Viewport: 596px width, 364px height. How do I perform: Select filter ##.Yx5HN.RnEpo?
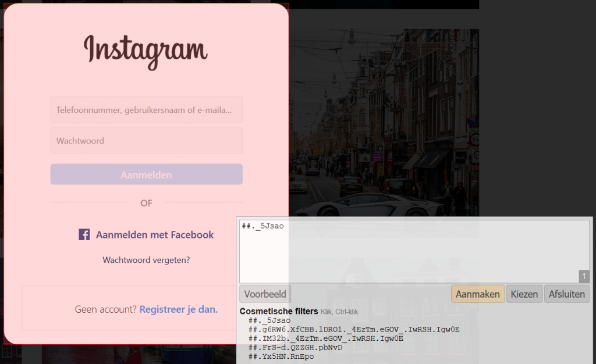coord(281,356)
